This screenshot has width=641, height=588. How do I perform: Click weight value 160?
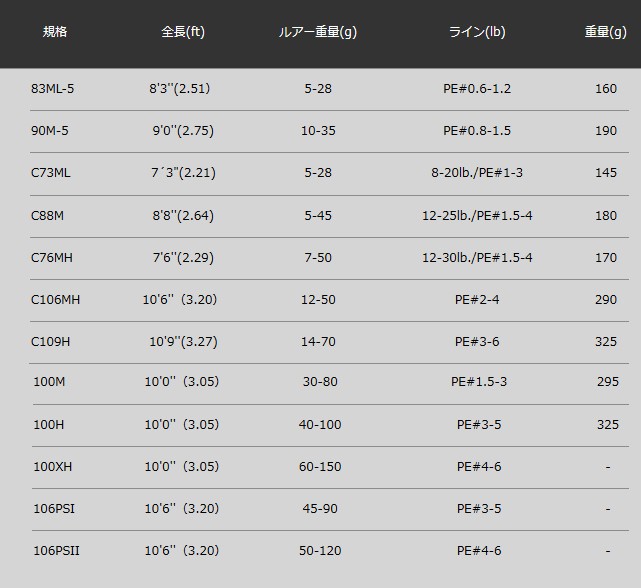click(606, 89)
